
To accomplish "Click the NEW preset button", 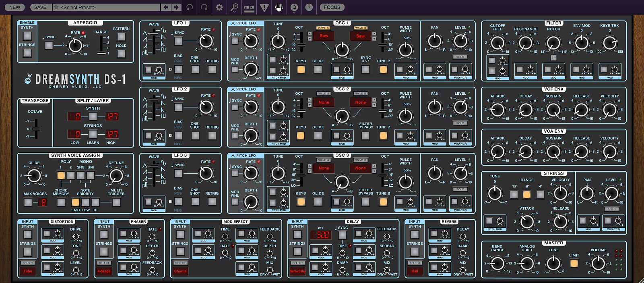I will point(14,7).
